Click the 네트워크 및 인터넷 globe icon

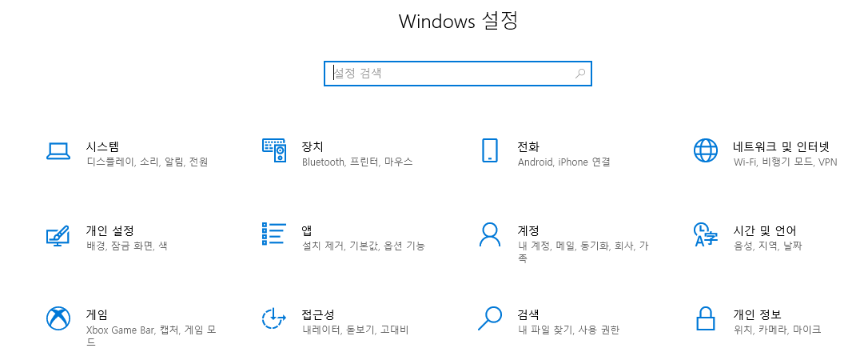pos(706,150)
